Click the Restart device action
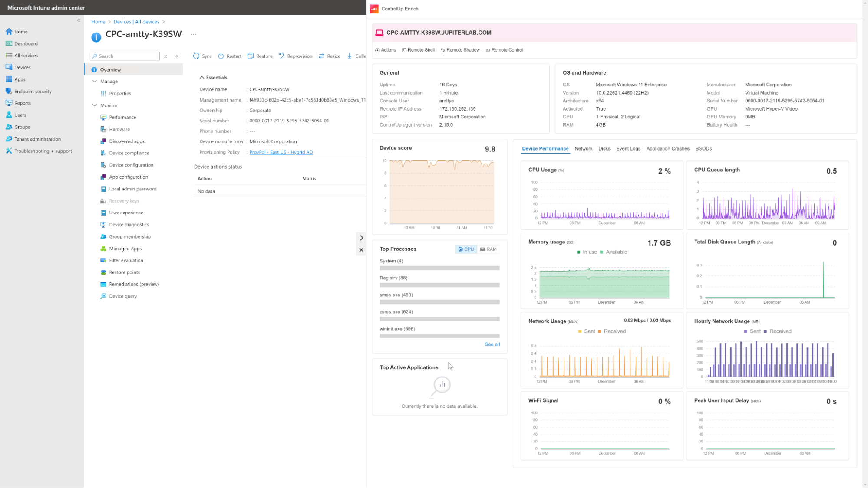 [230, 56]
